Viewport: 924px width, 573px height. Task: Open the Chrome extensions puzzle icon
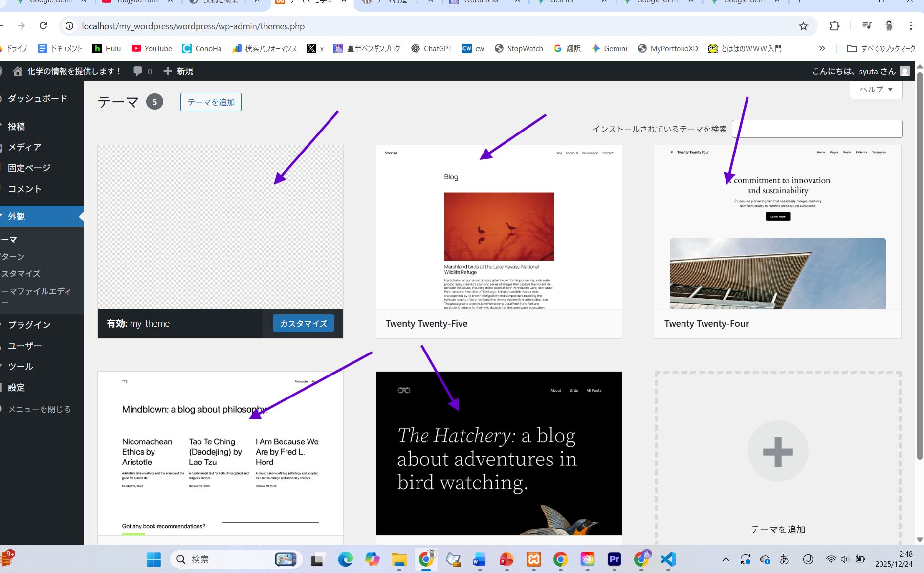pyautogui.click(x=835, y=26)
